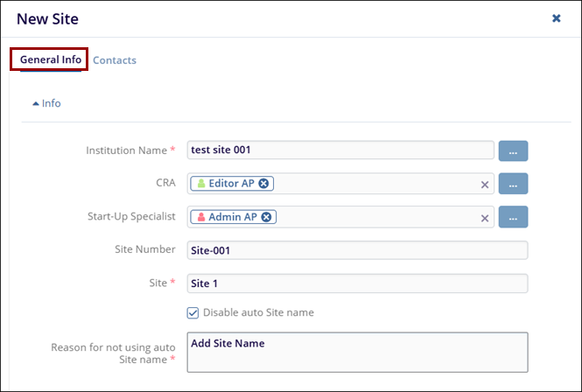The width and height of the screenshot is (582, 392).
Task: Click the red user icon in Admin AP tag
Action: [x=200, y=217]
